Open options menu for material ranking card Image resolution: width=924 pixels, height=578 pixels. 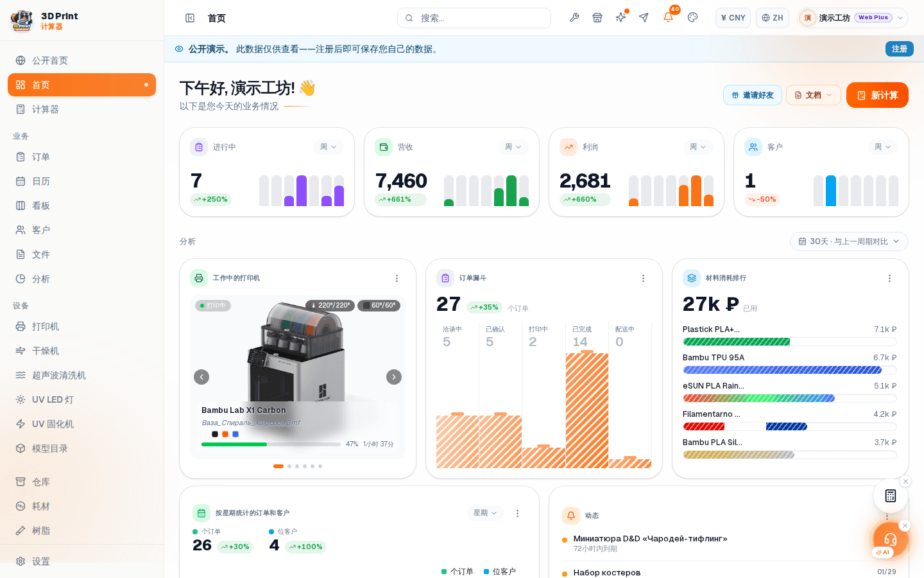point(889,278)
